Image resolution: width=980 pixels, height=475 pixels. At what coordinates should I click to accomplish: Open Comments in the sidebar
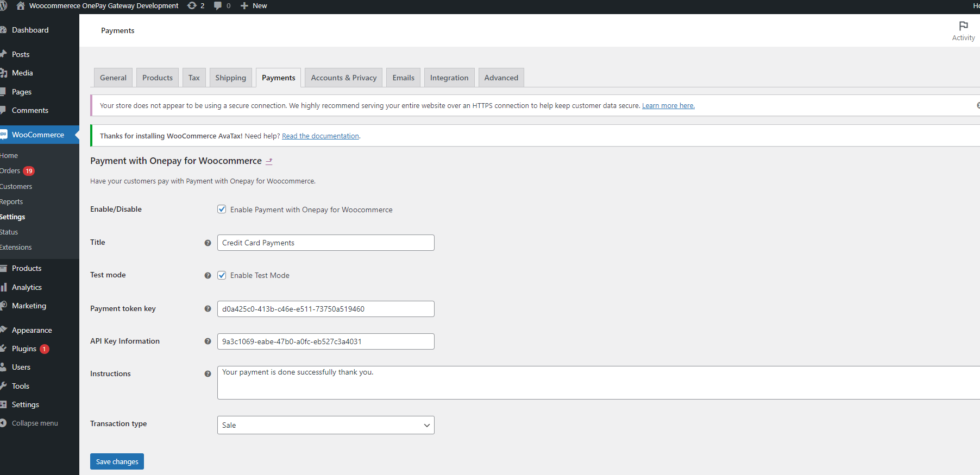(30, 110)
